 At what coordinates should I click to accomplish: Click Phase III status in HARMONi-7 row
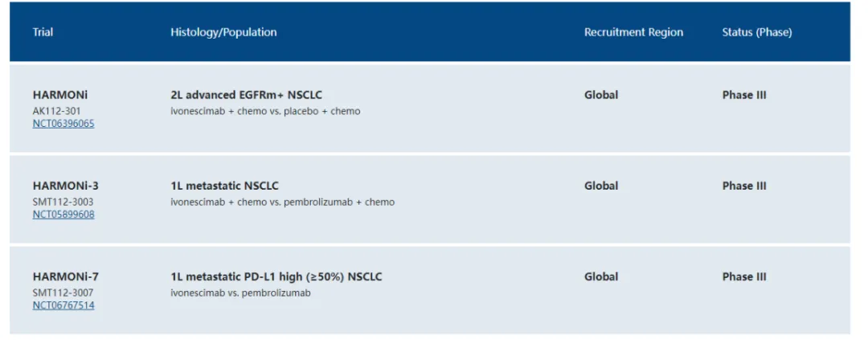pos(743,277)
